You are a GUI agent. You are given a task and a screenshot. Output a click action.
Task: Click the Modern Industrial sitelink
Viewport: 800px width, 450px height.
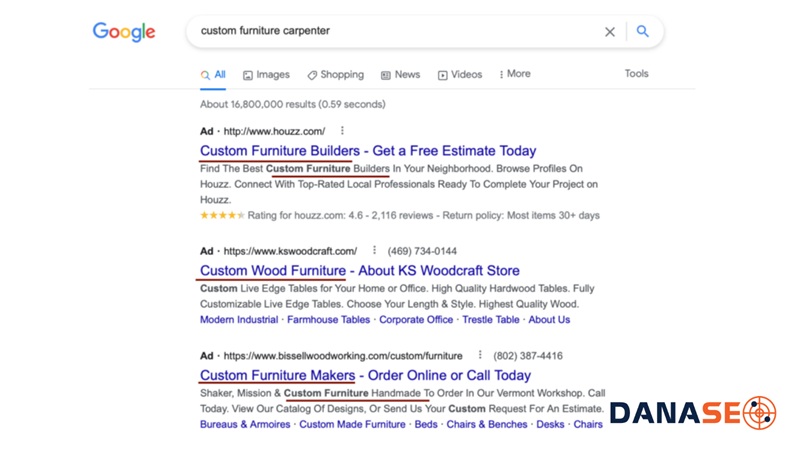(239, 320)
